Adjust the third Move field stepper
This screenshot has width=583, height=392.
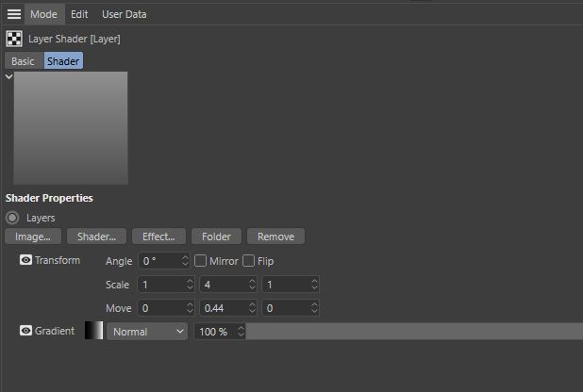coord(314,308)
